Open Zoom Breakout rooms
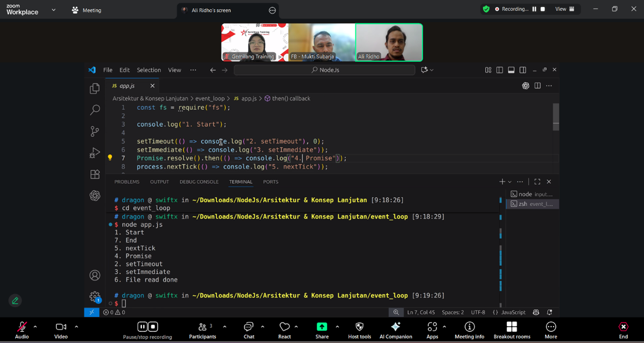The height and width of the screenshot is (343, 644). coord(512,327)
